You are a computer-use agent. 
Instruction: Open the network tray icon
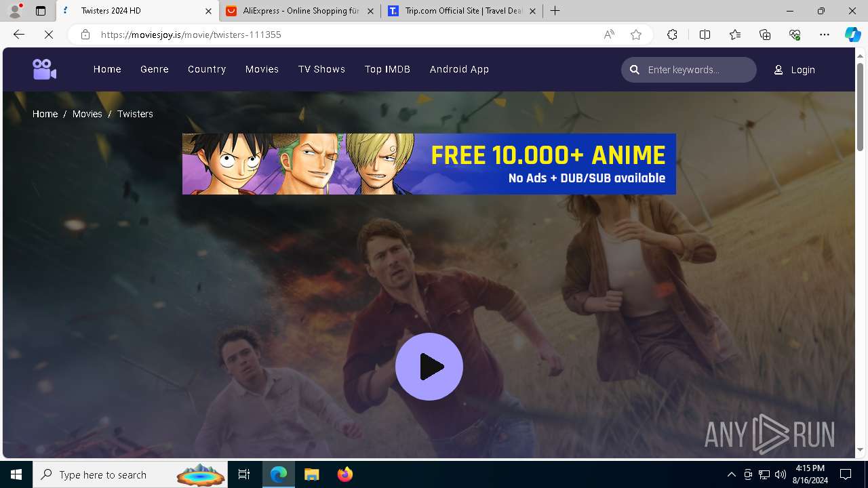(764, 474)
